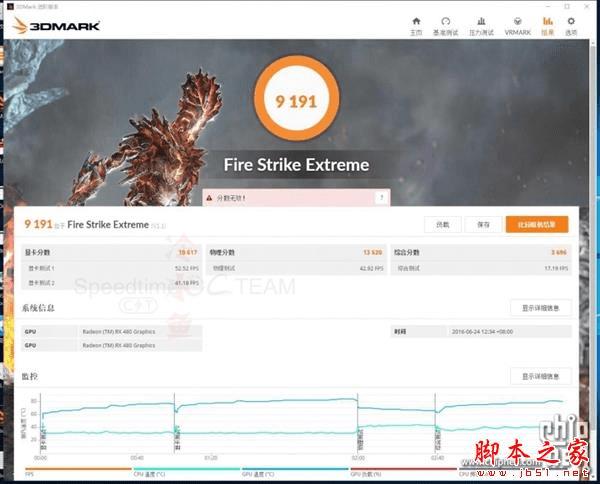
Task: Click the 3DMARK logo
Action: 56,26
